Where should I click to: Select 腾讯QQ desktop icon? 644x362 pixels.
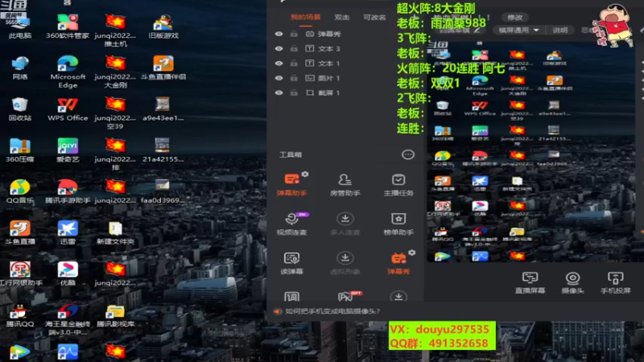pyautogui.click(x=19, y=315)
